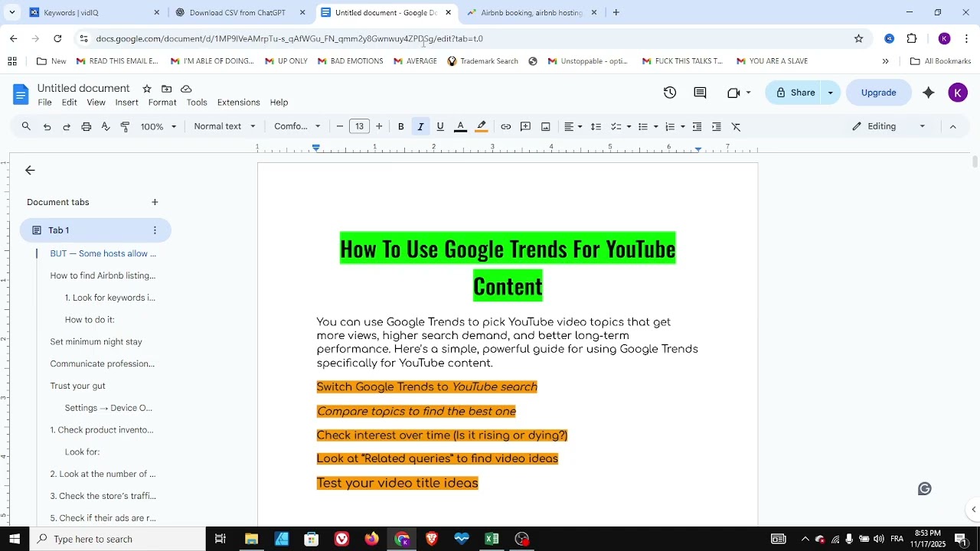This screenshot has height=551, width=980.
Task: Click the browser address bar URL
Action: tap(289, 38)
